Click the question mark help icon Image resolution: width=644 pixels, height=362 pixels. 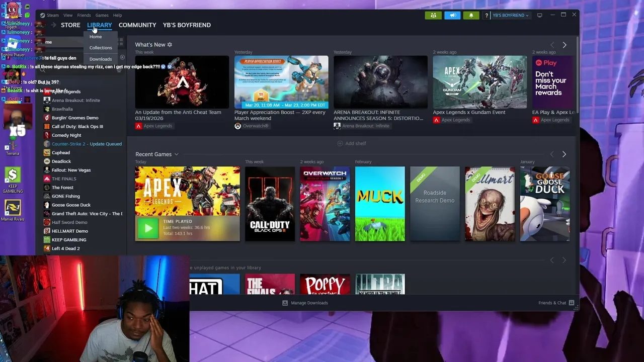[x=486, y=15]
